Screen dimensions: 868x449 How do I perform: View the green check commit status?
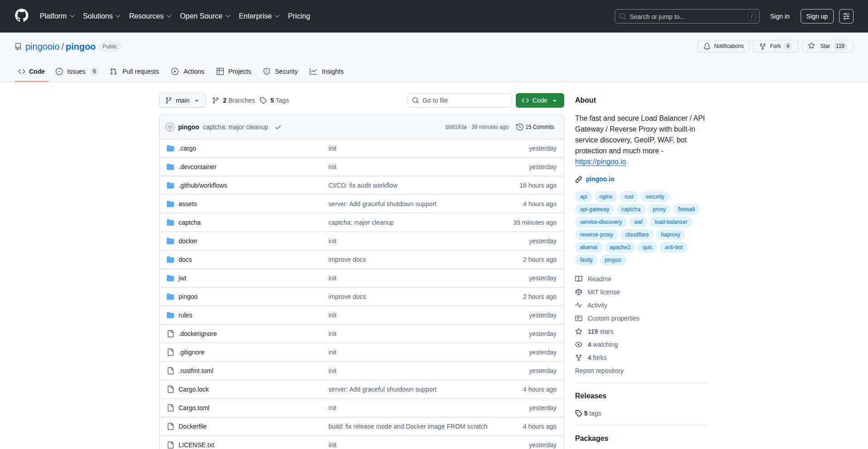278,127
